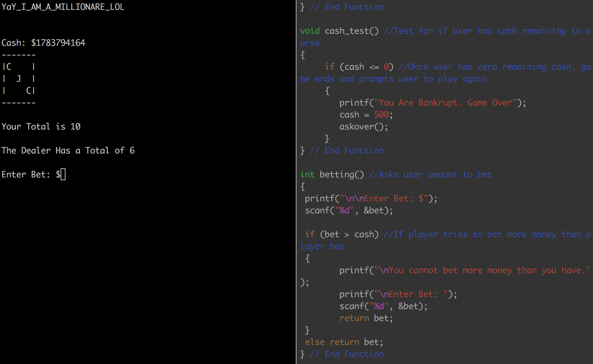Click top '// End Function' comment in editor
The width and height of the screenshot is (593, 364).
coord(347,7)
